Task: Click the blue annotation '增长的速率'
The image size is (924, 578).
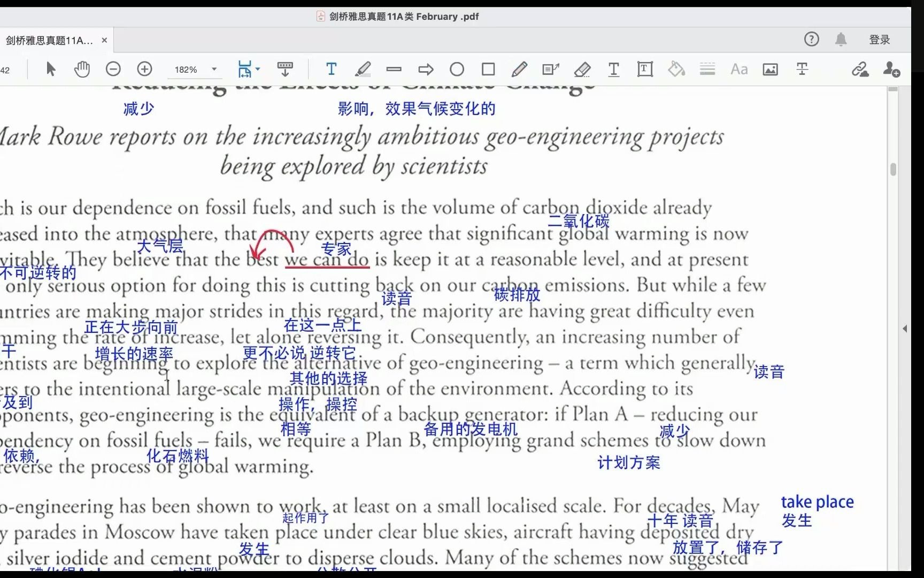Action: pos(134,354)
